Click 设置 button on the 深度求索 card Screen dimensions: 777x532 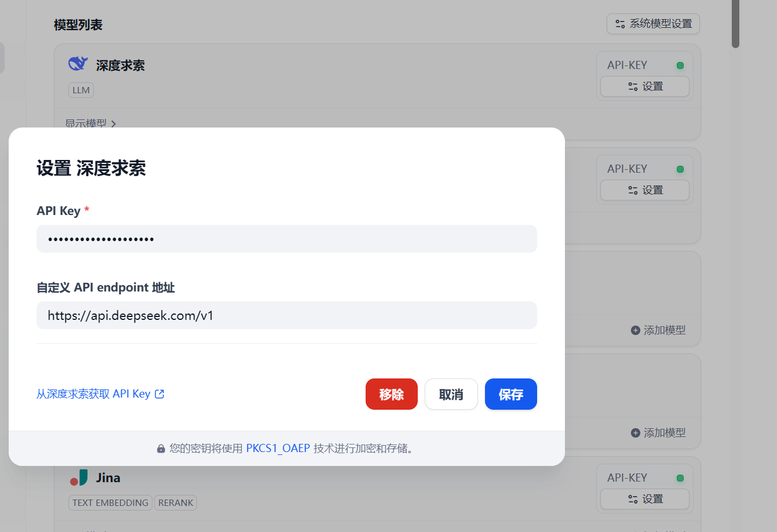(x=644, y=86)
